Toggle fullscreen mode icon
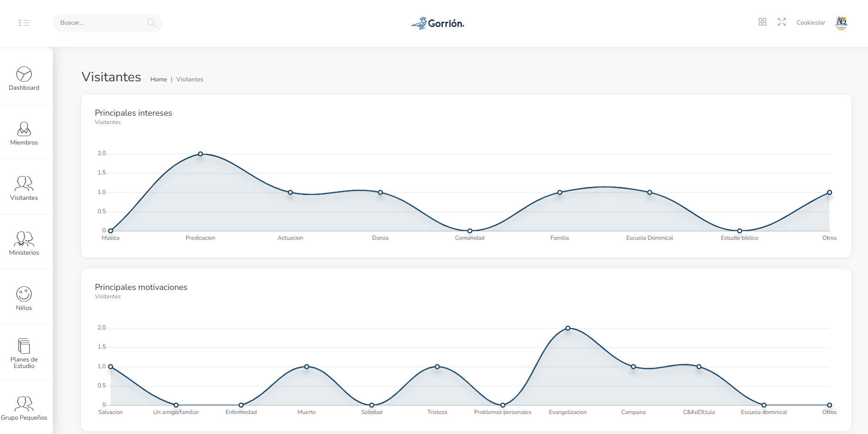The width and height of the screenshot is (868, 434). (782, 22)
